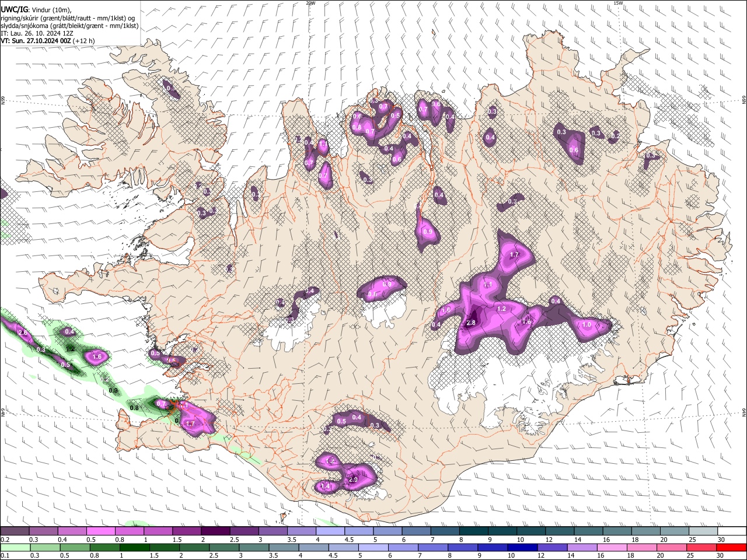
Task: Click the UWC/IG Vindur (10m) title
Action: (36, 10)
